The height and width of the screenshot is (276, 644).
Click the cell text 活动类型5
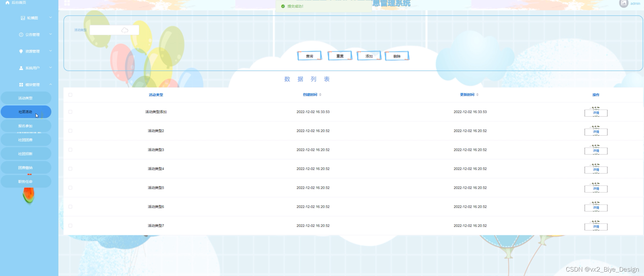point(156,188)
